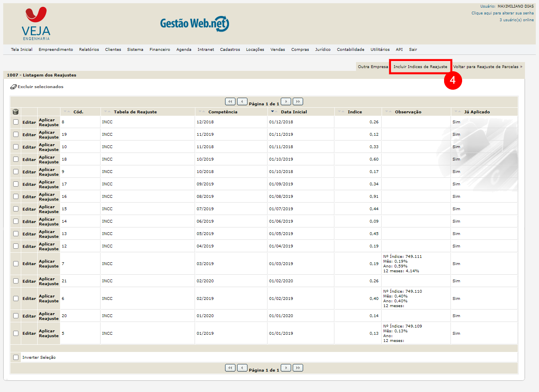Click the trash can icon in table header
This screenshot has width=539, height=392.
(x=16, y=112)
